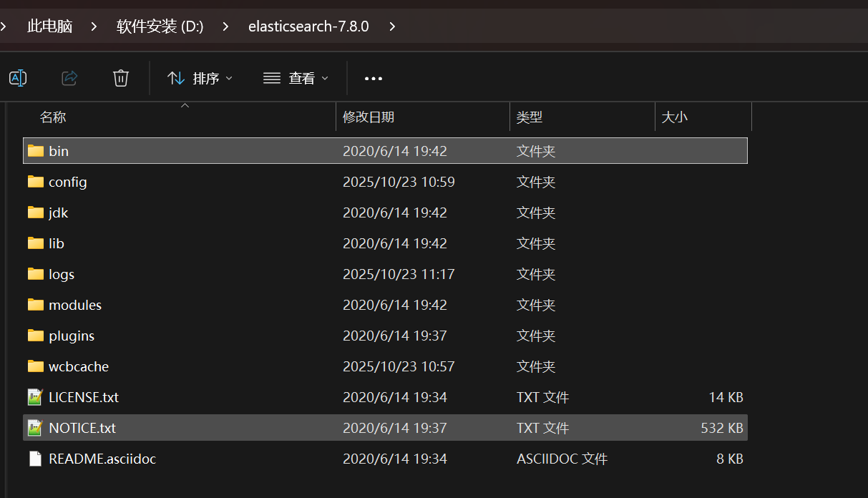Open the 排序 sort dropdown
The width and height of the screenshot is (868, 498).
tap(200, 78)
